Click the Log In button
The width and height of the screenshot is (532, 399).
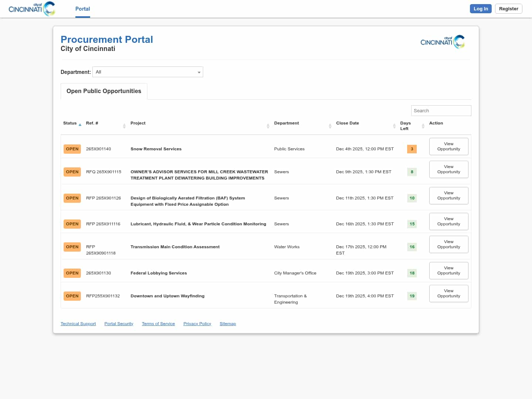tap(480, 9)
